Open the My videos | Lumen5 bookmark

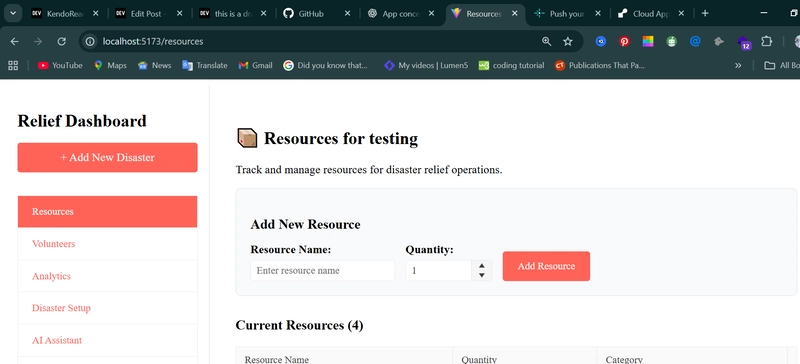pos(426,65)
